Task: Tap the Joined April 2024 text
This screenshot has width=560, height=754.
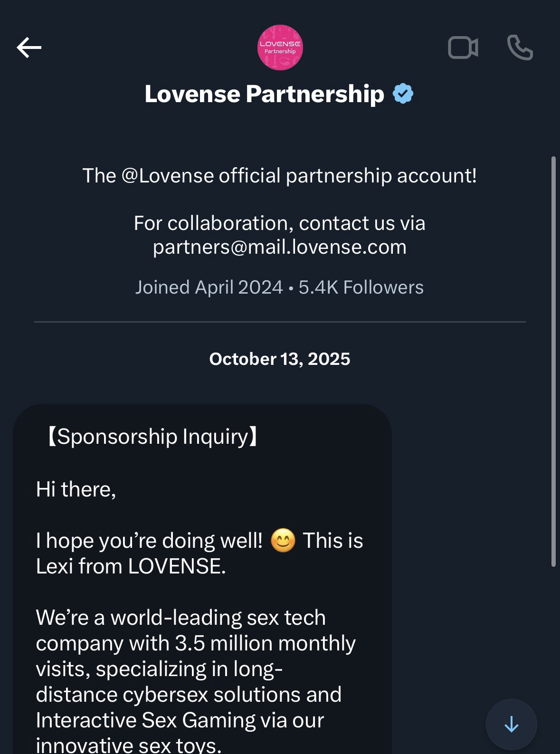Action: [209, 287]
